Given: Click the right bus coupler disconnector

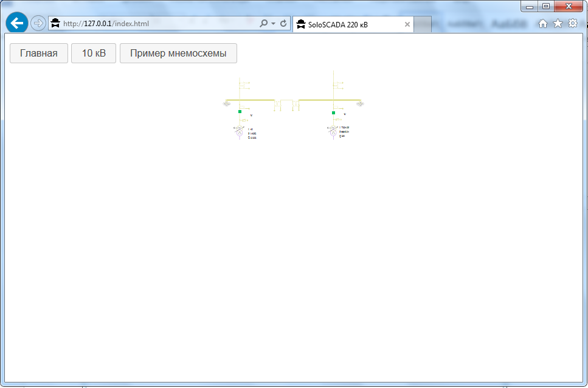Looking at the screenshot, I should point(296,105).
